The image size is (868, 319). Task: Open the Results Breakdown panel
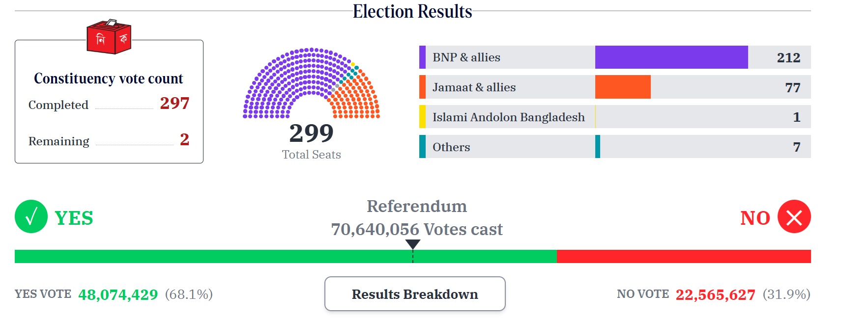tap(414, 294)
